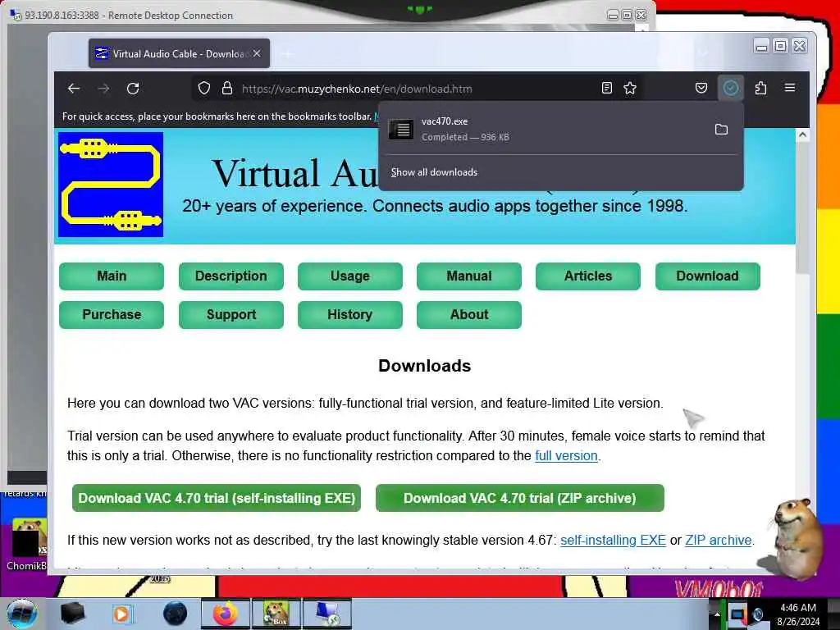This screenshot has height=630, width=840.
Task: Open Firefox from the taskbar
Action: (225, 614)
